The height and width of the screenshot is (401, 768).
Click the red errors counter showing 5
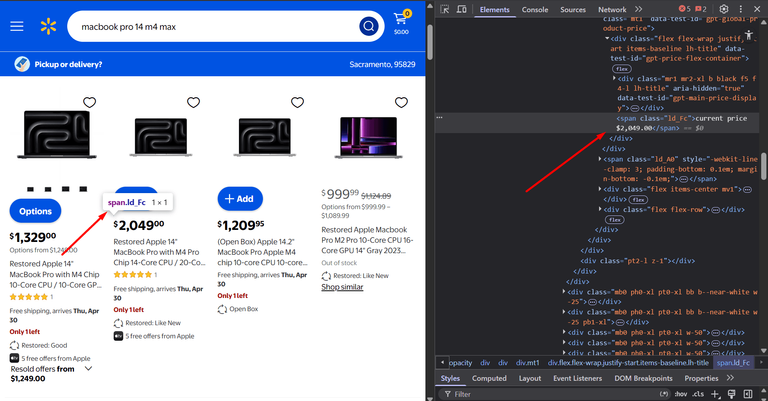coord(685,9)
